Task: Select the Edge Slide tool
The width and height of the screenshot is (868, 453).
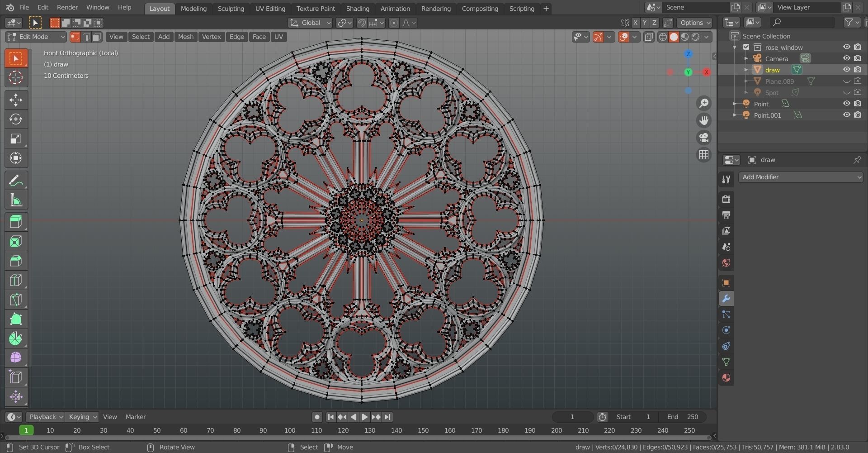Action: coord(16,377)
